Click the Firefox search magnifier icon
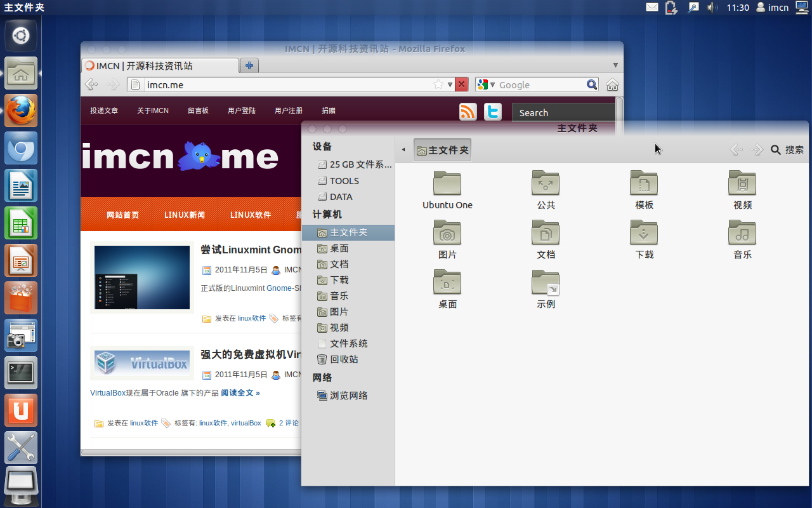Screen dimensions: 812x508 click(x=591, y=84)
